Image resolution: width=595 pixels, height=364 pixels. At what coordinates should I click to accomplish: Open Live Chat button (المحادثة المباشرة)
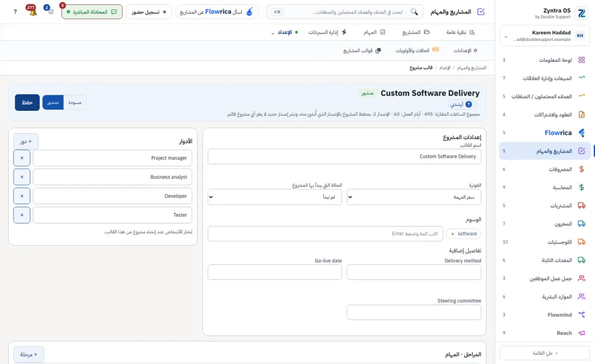92,12
